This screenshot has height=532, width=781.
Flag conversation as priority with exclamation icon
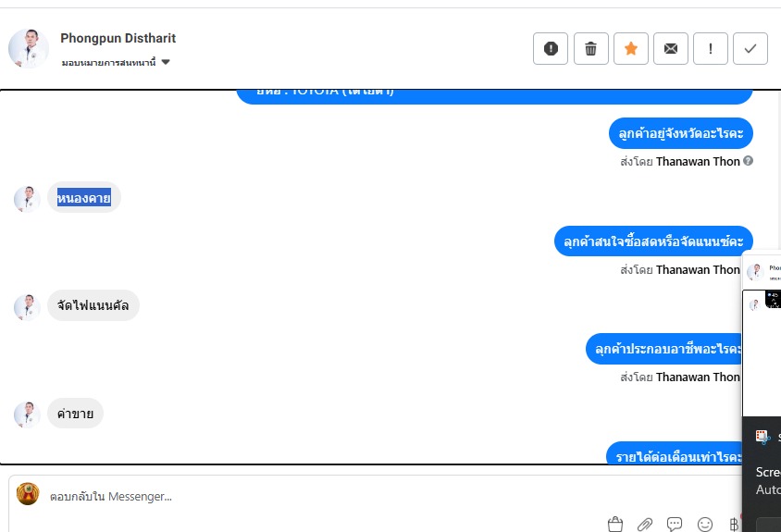(x=711, y=49)
